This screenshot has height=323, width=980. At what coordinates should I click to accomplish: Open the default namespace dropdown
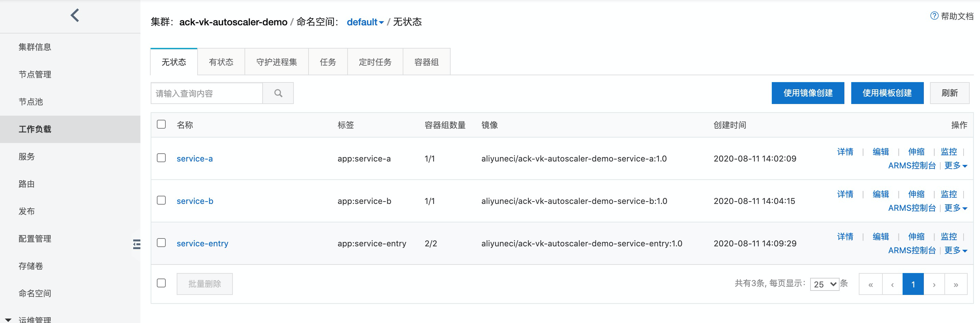click(x=365, y=22)
